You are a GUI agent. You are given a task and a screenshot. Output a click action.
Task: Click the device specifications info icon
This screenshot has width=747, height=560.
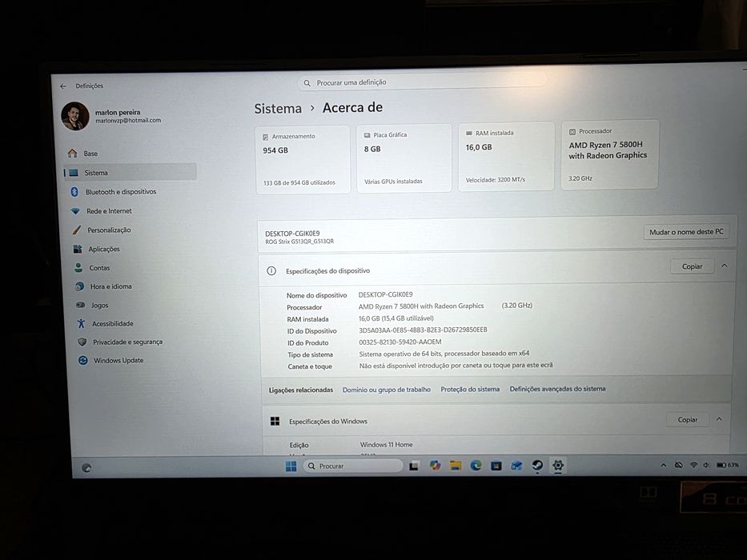[271, 271]
